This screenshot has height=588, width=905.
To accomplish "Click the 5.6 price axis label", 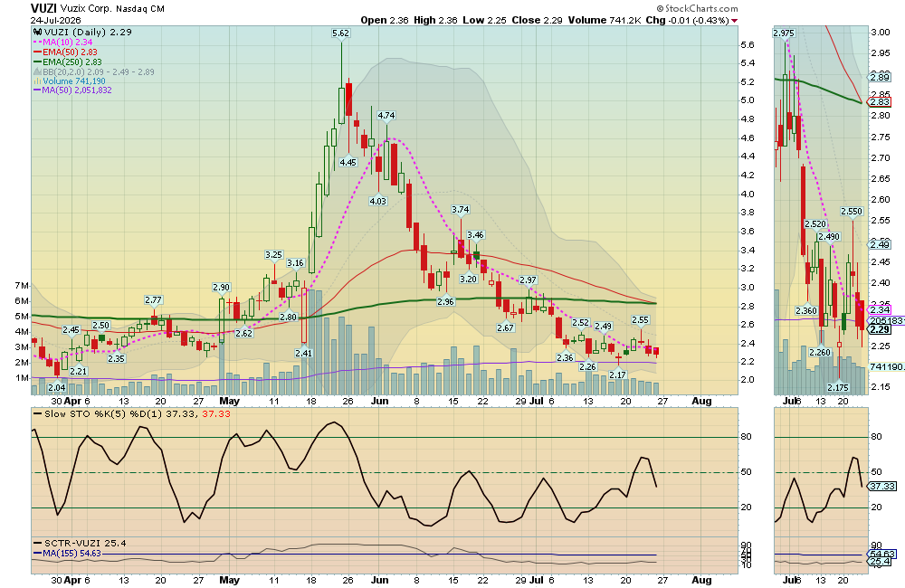I will [x=748, y=45].
